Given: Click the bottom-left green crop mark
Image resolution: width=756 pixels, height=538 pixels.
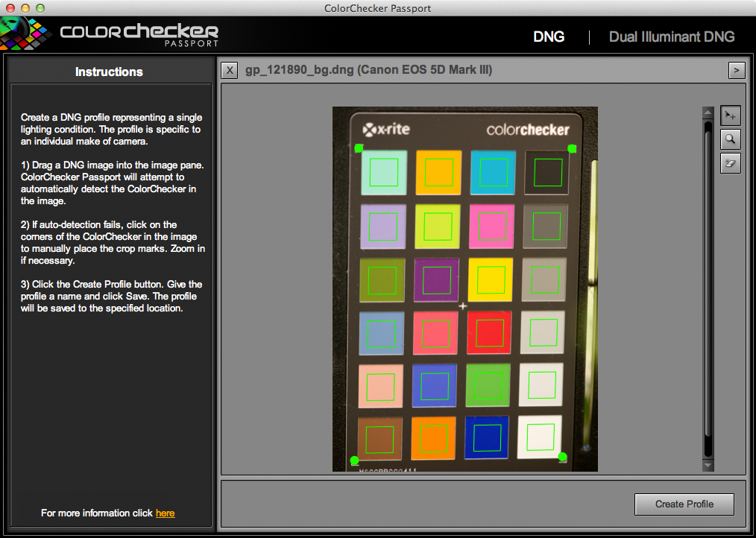Looking at the screenshot, I should [x=354, y=461].
